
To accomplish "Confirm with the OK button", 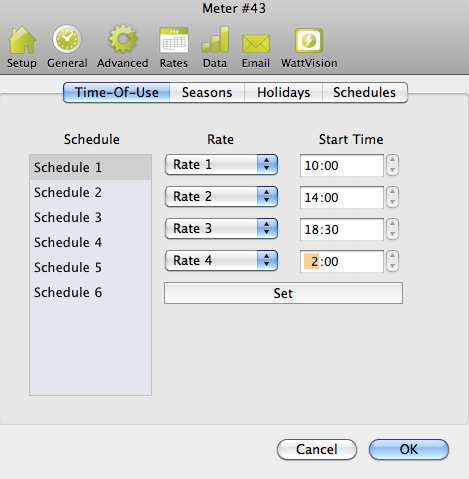I will [x=409, y=449].
